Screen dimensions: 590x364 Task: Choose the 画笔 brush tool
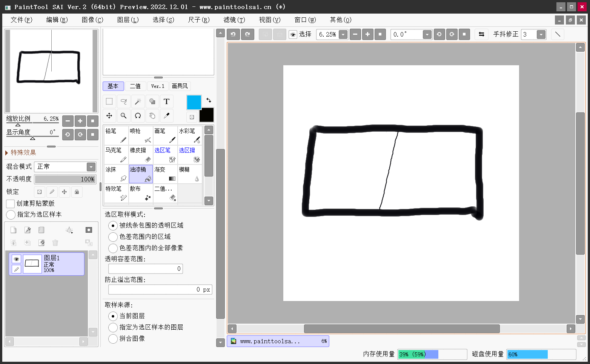point(165,136)
